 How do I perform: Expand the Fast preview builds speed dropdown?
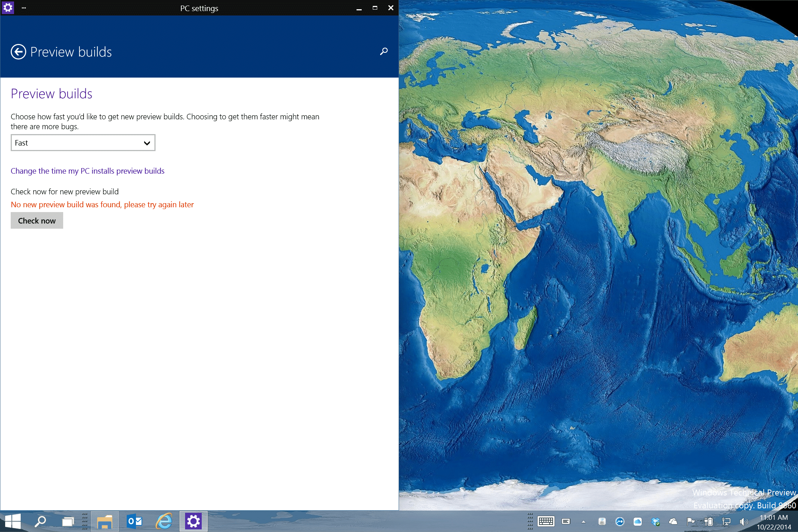pos(83,143)
